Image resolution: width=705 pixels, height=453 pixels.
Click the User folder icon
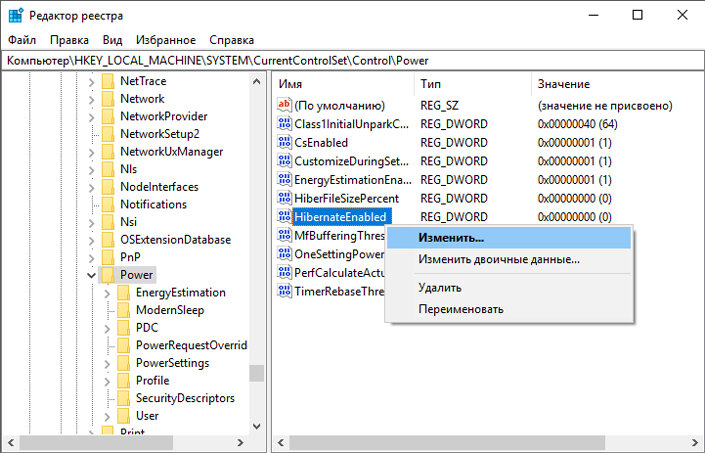124,416
